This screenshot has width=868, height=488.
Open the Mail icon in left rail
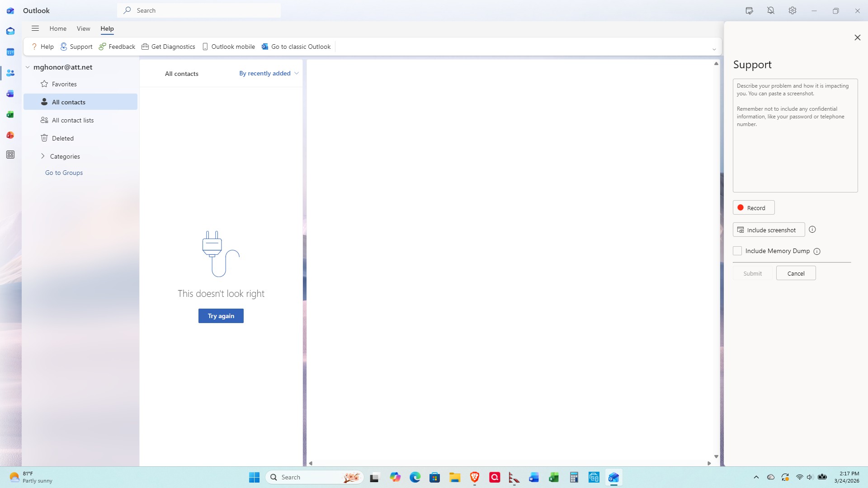point(10,31)
